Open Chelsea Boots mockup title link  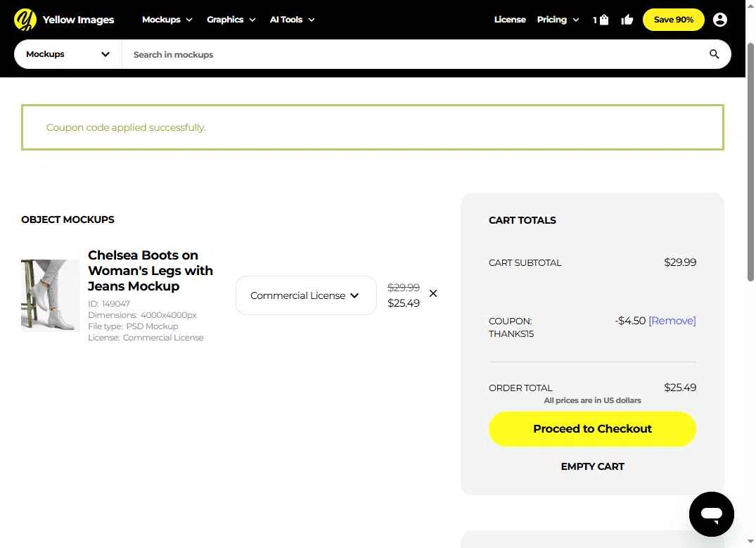click(x=150, y=271)
